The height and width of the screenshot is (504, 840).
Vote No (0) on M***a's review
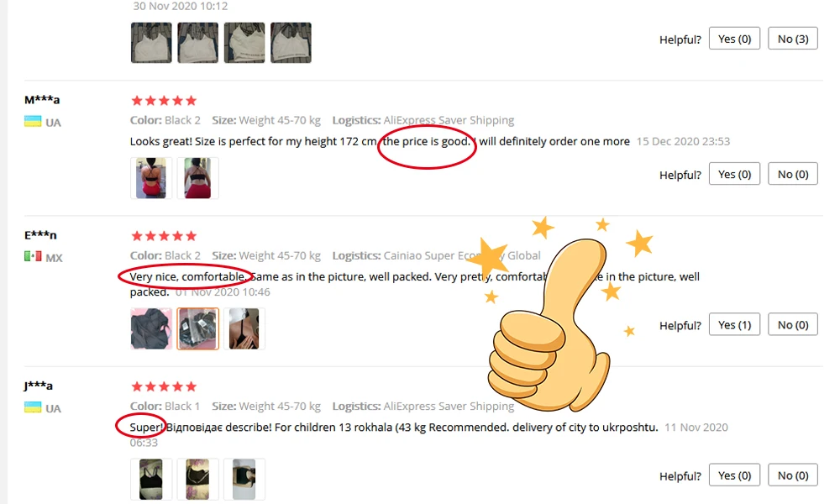(x=793, y=174)
